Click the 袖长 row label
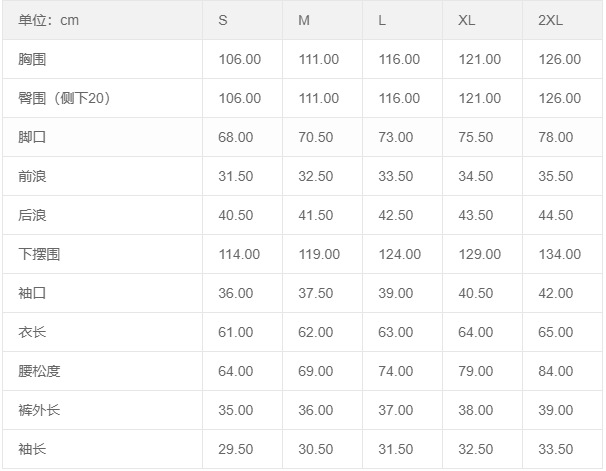606x471 pixels. click(32, 449)
